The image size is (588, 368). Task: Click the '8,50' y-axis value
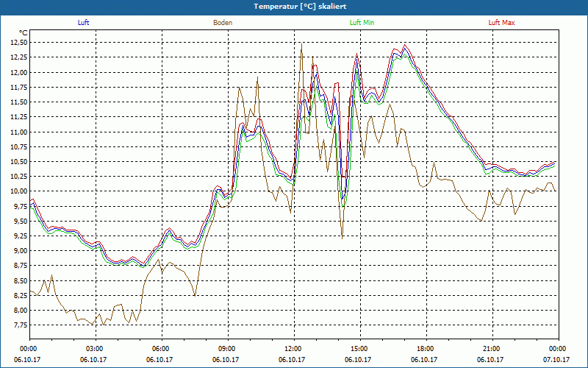(x=21, y=281)
